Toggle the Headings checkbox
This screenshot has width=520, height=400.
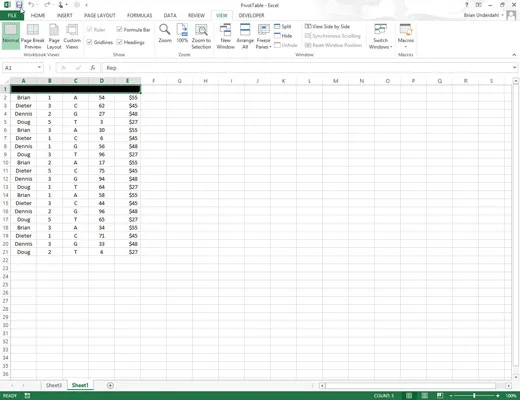[119, 42]
